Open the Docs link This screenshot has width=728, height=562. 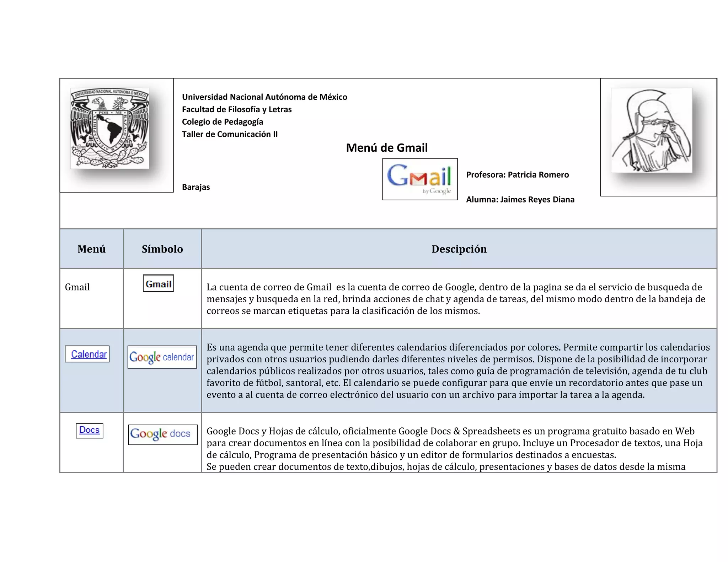89,430
